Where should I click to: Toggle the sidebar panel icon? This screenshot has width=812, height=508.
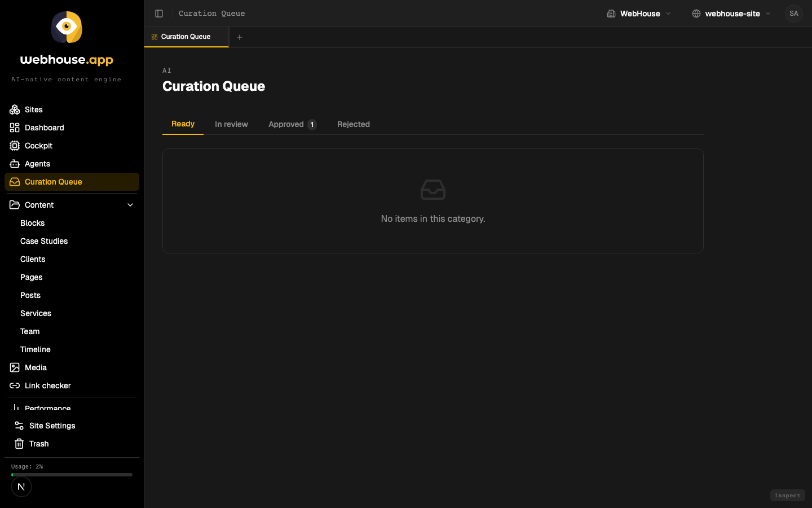coord(159,14)
